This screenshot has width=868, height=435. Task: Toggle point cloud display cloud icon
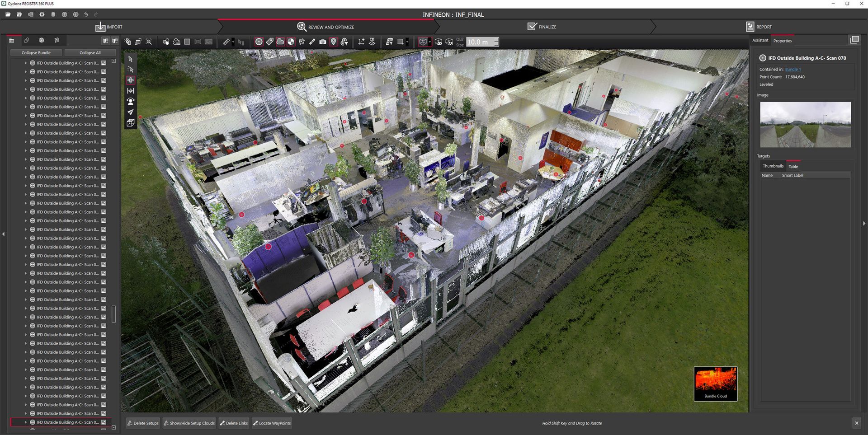click(x=280, y=42)
